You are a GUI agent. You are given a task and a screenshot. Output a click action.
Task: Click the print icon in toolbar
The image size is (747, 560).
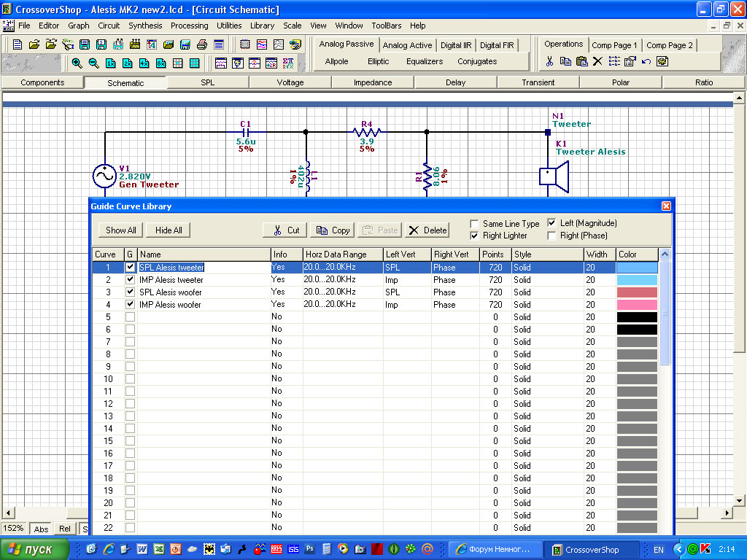pyautogui.click(x=202, y=44)
